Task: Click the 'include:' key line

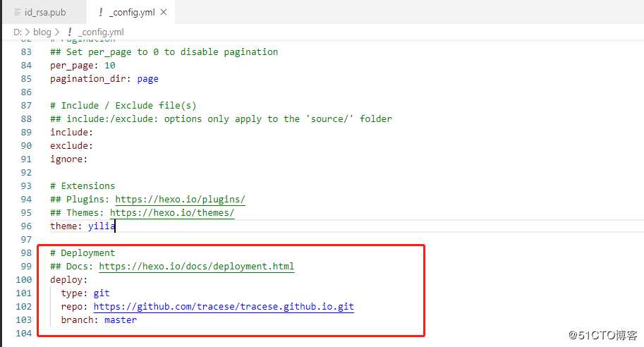Action: point(71,132)
